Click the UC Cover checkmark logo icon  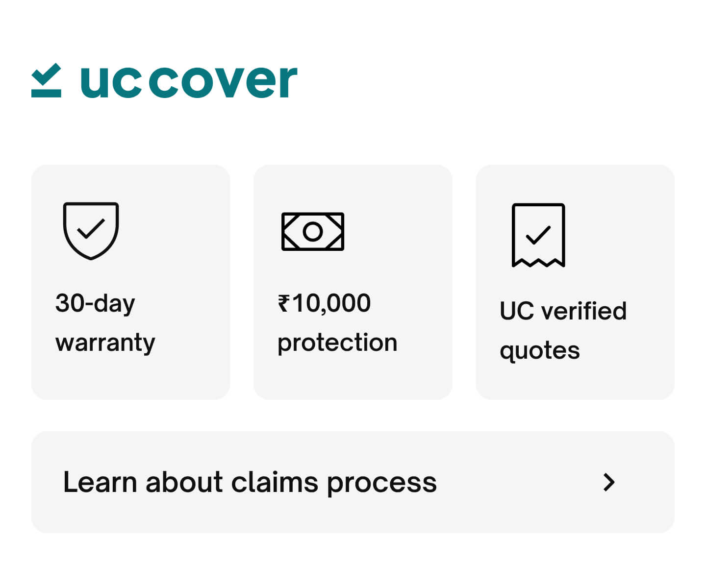pos(46,80)
